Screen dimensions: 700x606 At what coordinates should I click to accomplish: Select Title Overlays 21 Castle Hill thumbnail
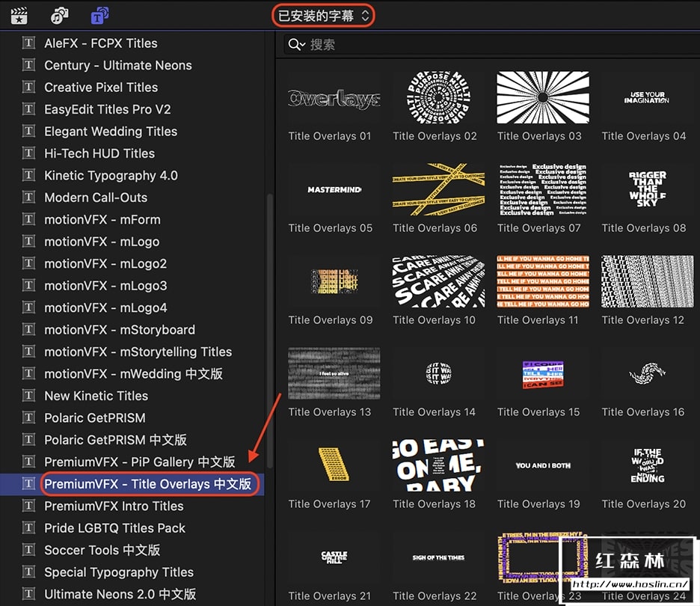(x=334, y=558)
